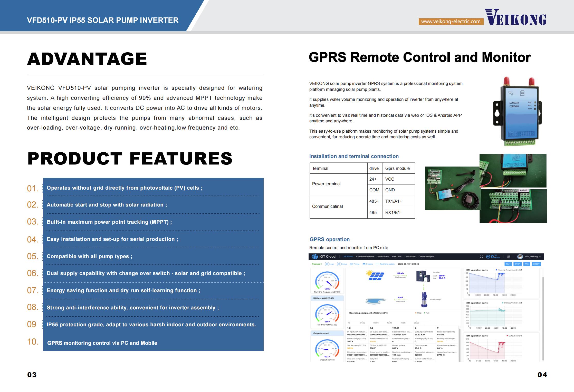Open the www.veikong-electric.com link
This screenshot has width=574, height=392.
[x=451, y=22]
